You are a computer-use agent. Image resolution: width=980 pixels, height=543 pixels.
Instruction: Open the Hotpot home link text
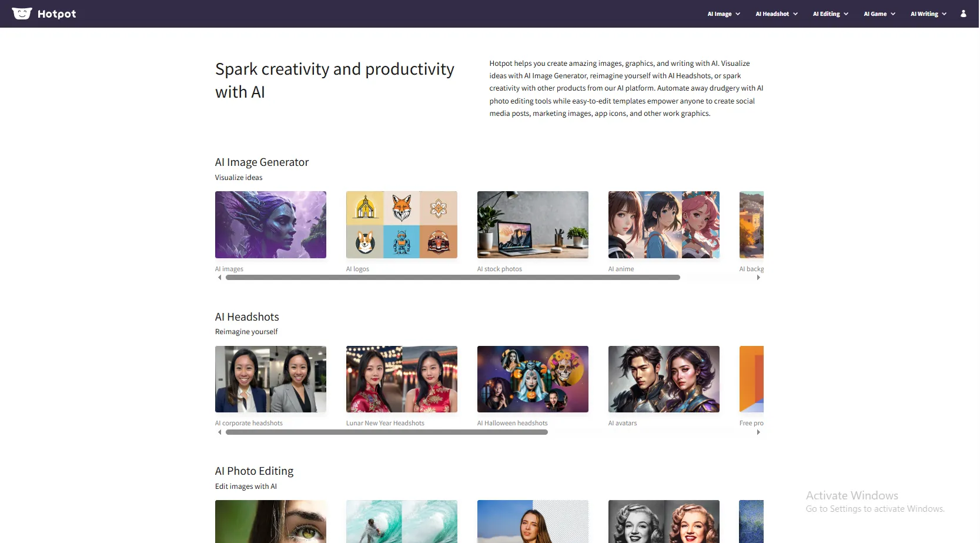[56, 14]
